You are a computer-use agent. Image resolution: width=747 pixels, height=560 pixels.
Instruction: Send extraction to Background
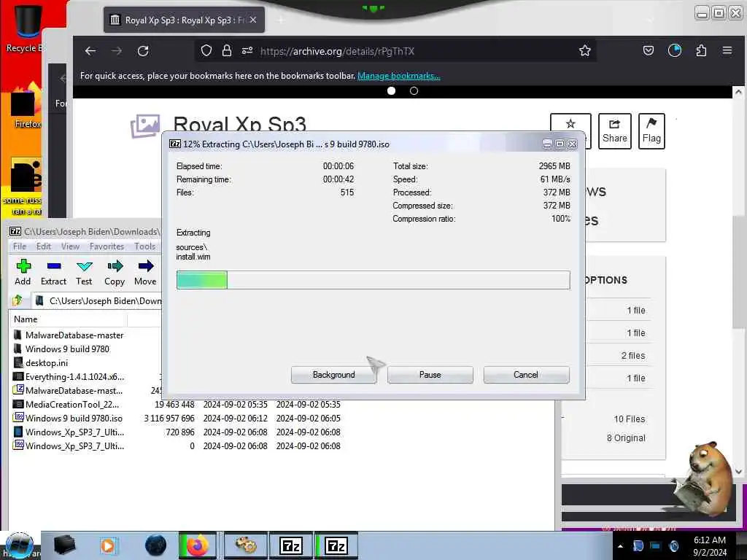[x=333, y=375]
